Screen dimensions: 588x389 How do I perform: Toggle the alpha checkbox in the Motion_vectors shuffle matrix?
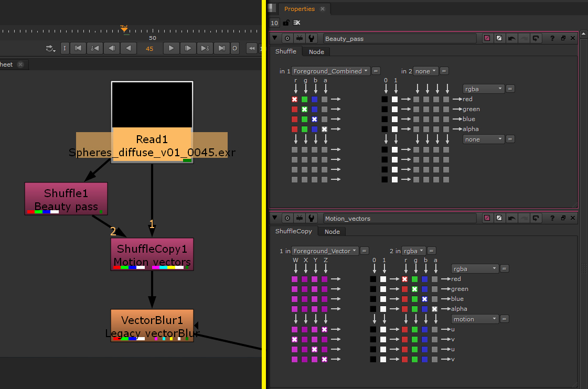[435, 309]
